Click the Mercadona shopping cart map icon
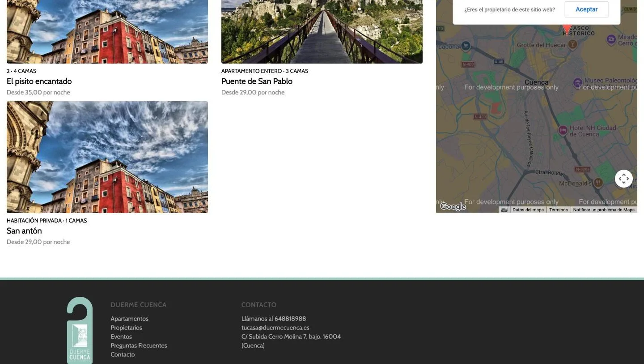The image size is (644, 364). pyautogui.click(x=466, y=45)
